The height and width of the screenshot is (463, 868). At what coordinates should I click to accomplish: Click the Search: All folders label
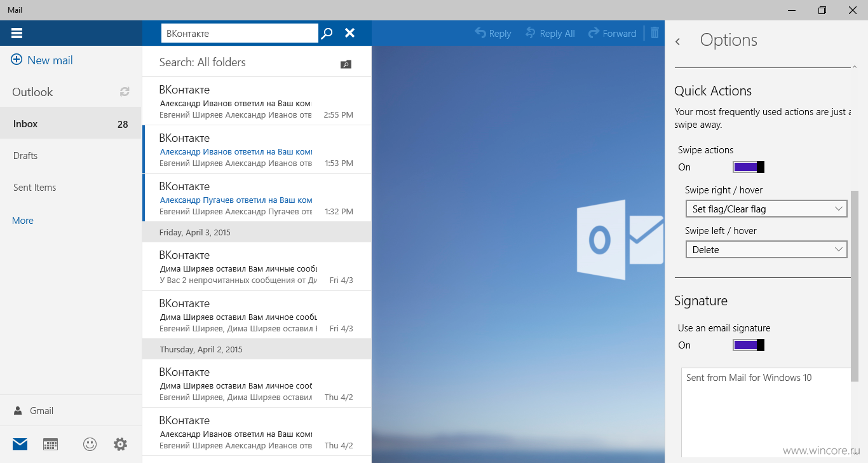pos(202,62)
